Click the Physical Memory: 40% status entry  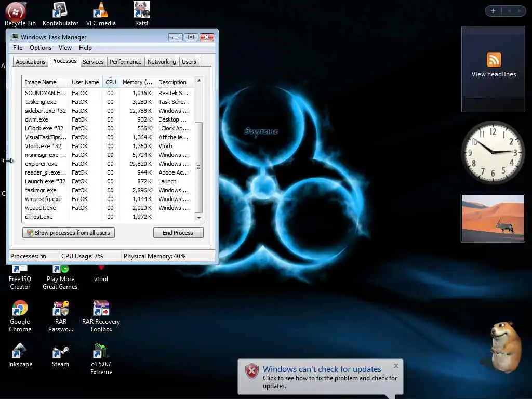click(x=155, y=256)
